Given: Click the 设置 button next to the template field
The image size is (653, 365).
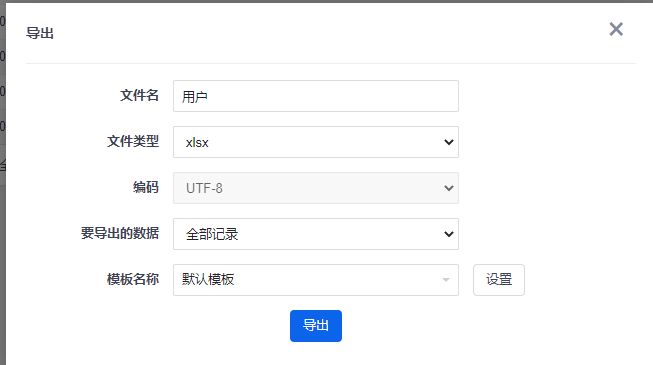Looking at the screenshot, I should coord(498,280).
